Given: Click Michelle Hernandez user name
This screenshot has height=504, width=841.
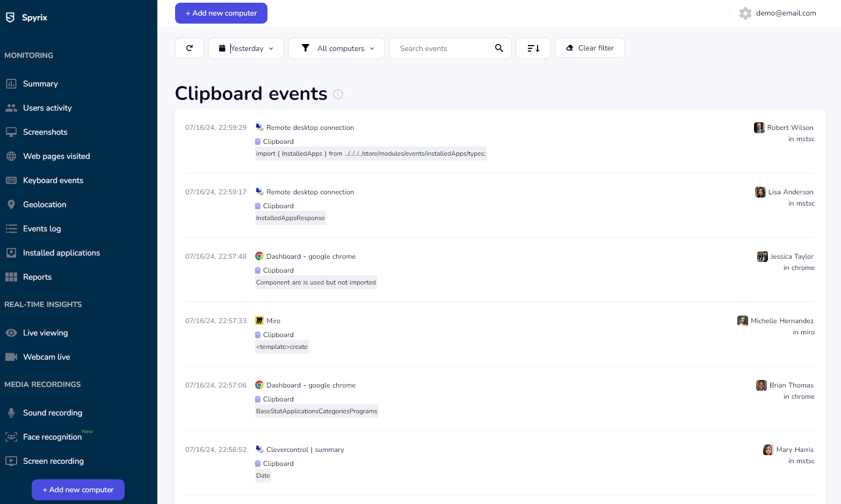Looking at the screenshot, I should click(x=782, y=321).
